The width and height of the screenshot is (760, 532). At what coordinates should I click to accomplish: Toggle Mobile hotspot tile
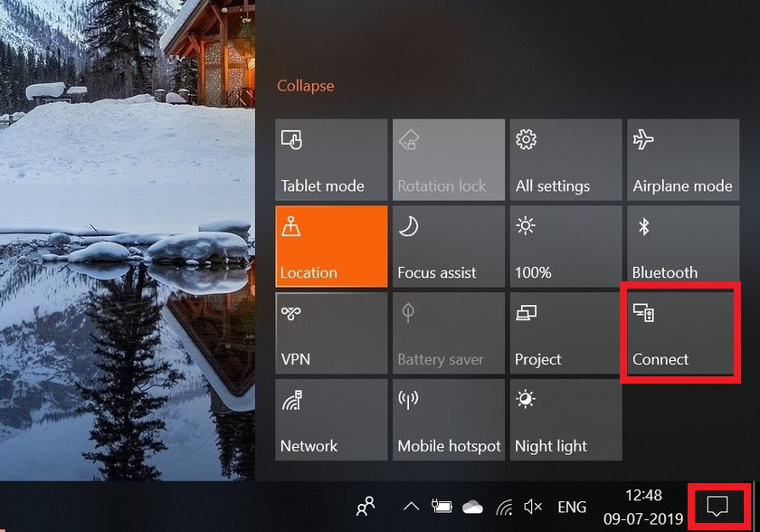[449, 420]
